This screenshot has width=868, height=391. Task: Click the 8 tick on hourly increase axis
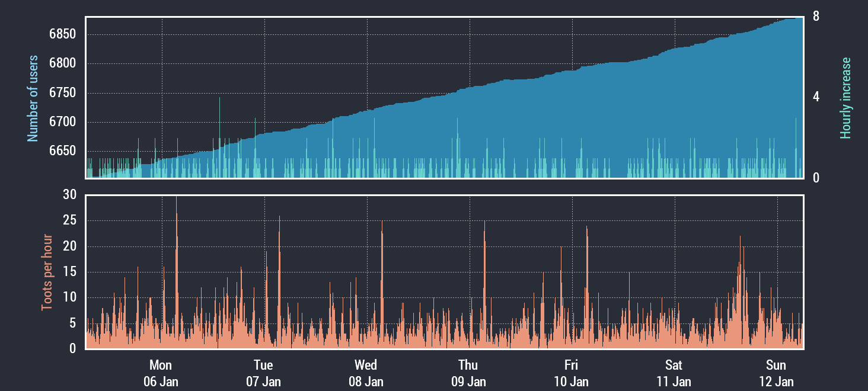(816, 17)
